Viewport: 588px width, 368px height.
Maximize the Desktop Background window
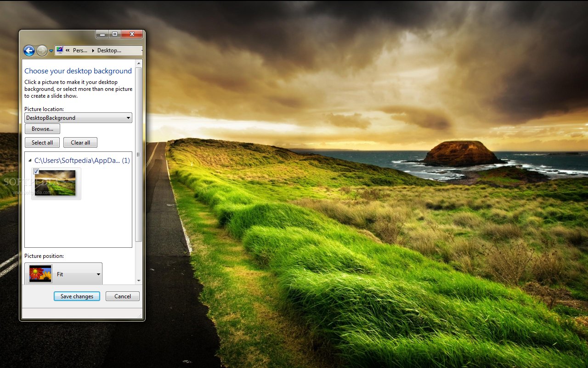(115, 34)
